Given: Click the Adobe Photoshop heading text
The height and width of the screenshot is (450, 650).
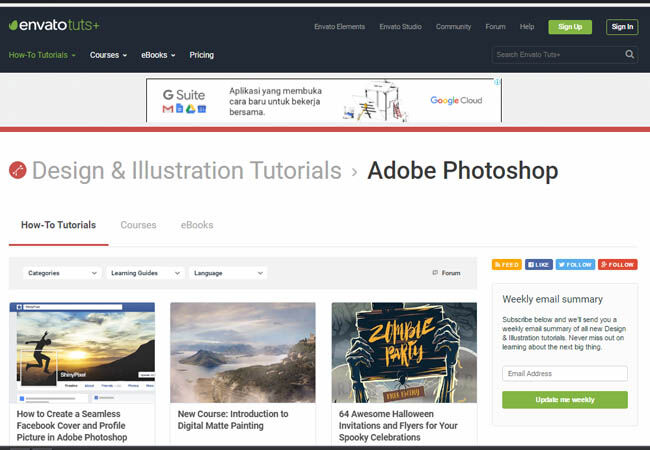Looking at the screenshot, I should (463, 170).
